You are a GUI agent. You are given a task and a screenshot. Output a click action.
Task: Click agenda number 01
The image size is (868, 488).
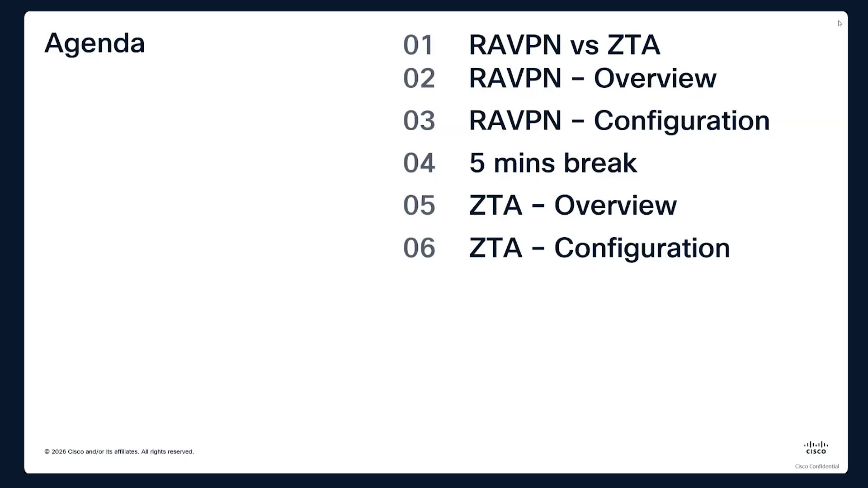point(418,45)
